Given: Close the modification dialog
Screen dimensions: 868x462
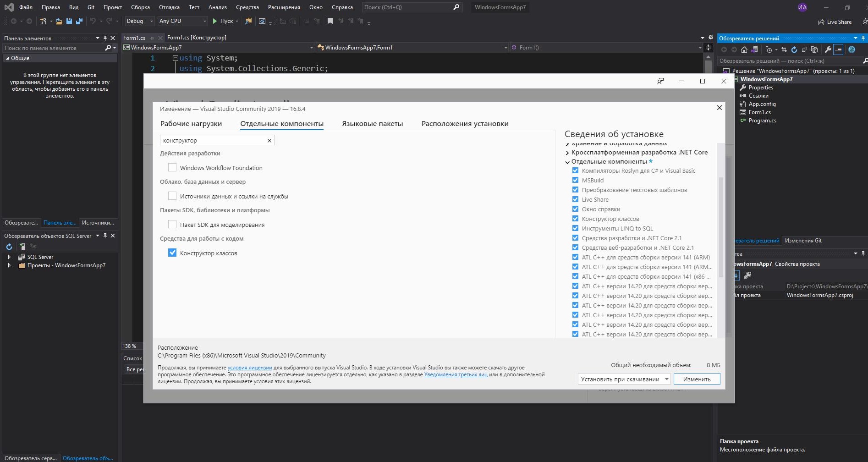Looking at the screenshot, I should coord(719,108).
